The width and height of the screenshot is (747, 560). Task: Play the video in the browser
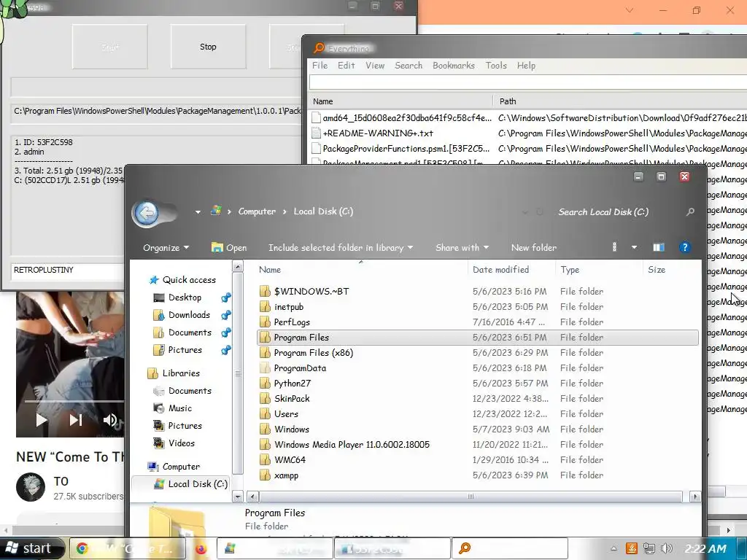click(41, 419)
